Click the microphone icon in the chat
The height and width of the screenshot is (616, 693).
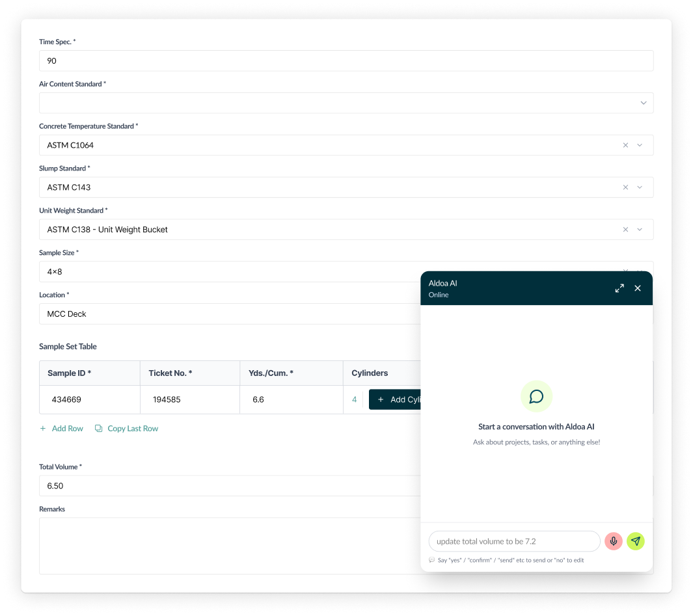click(613, 541)
